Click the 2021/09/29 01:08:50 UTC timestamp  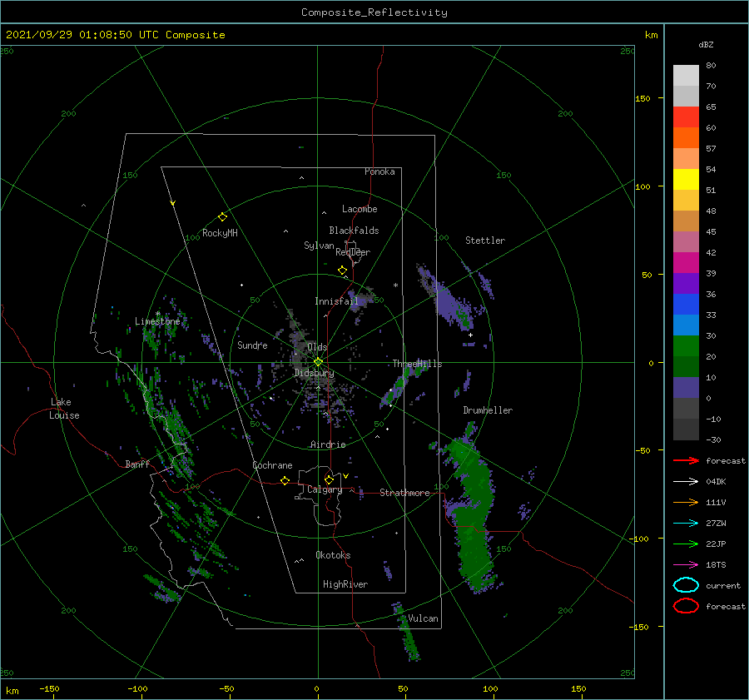tap(116, 35)
